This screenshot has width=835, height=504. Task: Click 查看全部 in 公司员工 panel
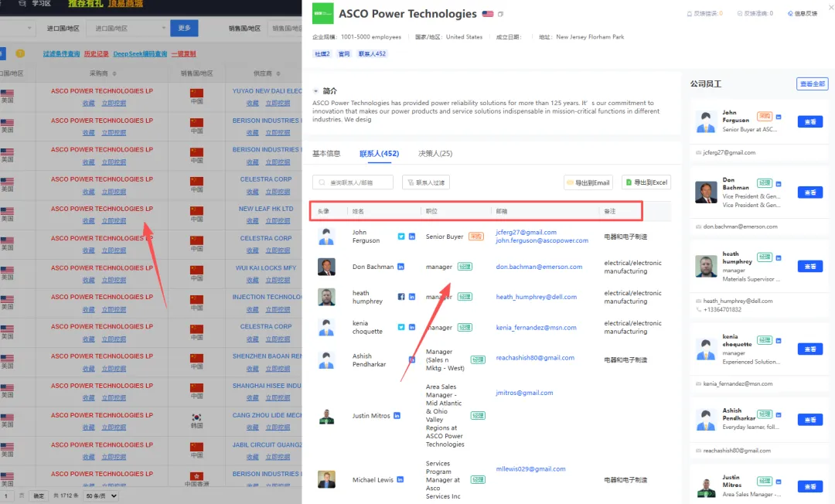pos(812,83)
